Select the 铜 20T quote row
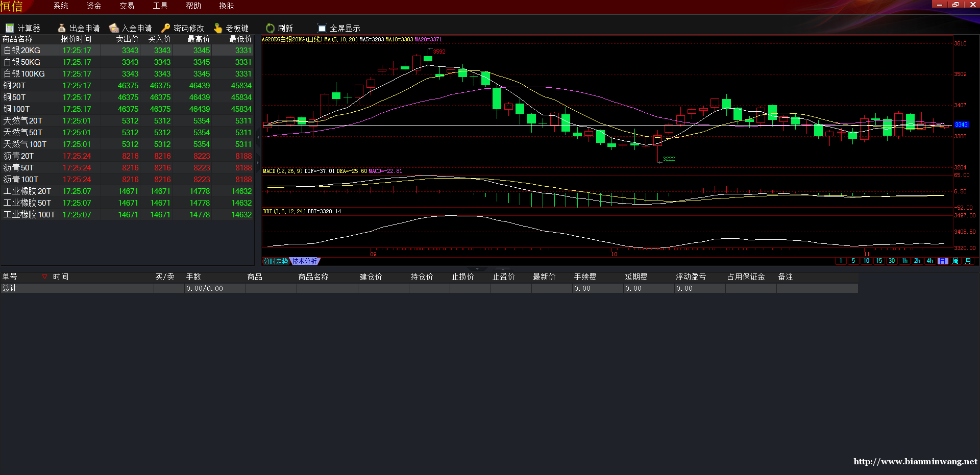 click(127, 85)
